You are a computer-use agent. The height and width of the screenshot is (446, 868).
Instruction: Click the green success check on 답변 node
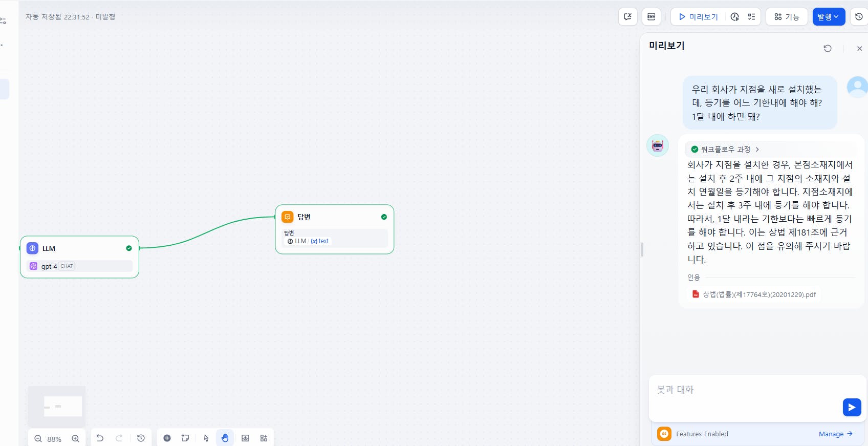(x=384, y=217)
